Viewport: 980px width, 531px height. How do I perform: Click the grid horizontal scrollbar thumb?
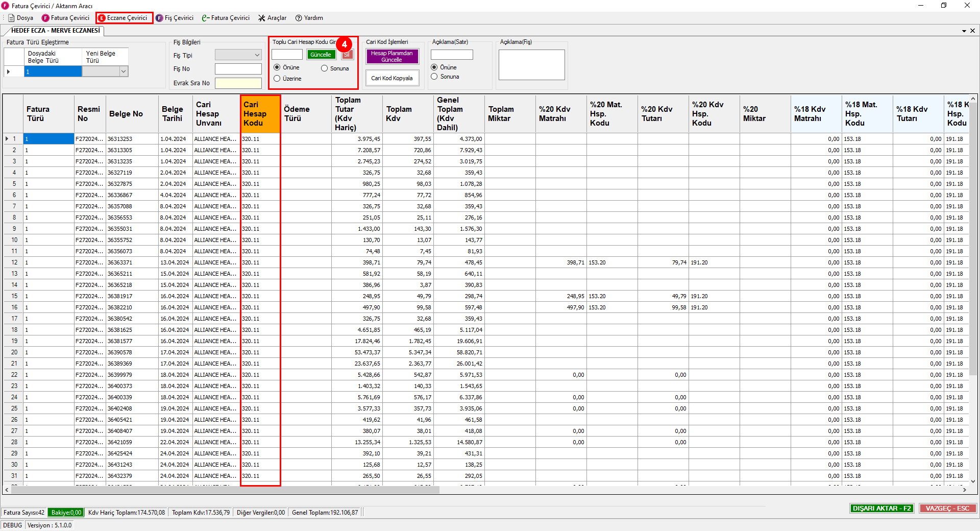pyautogui.click(x=225, y=490)
